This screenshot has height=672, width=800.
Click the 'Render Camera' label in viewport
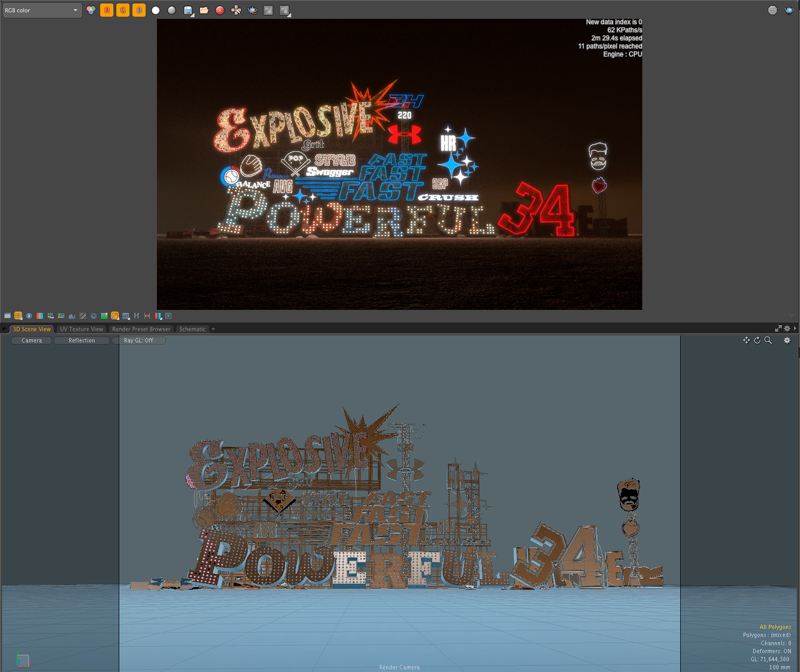point(399,667)
